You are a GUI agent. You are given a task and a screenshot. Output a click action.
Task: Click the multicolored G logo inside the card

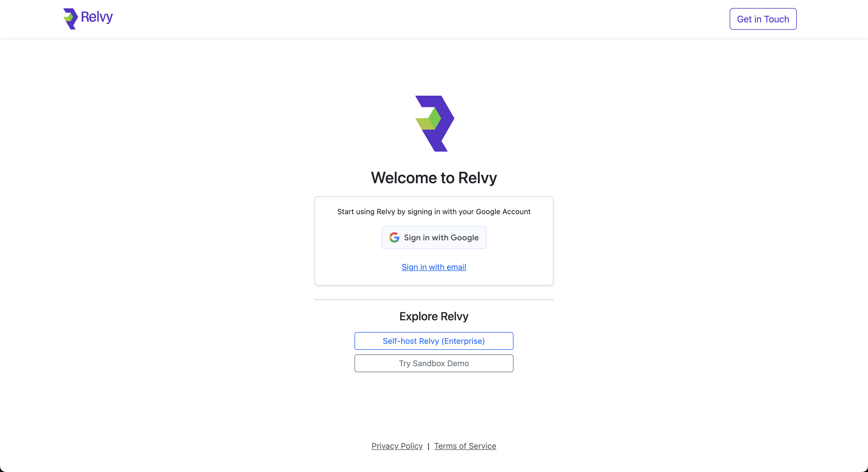click(394, 237)
